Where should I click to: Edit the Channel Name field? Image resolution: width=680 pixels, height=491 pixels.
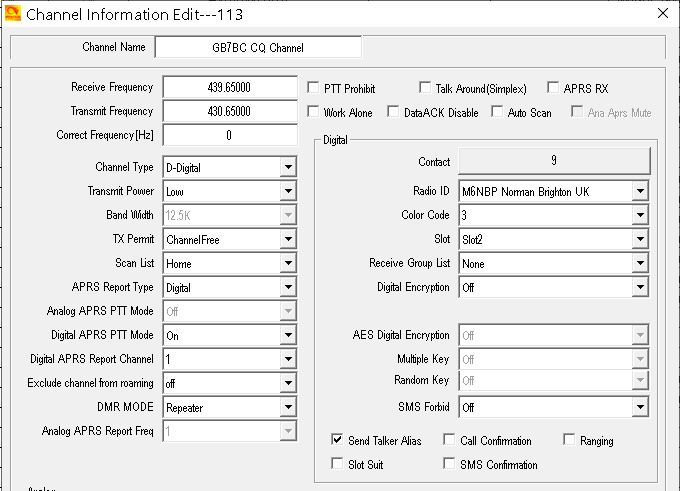point(258,47)
